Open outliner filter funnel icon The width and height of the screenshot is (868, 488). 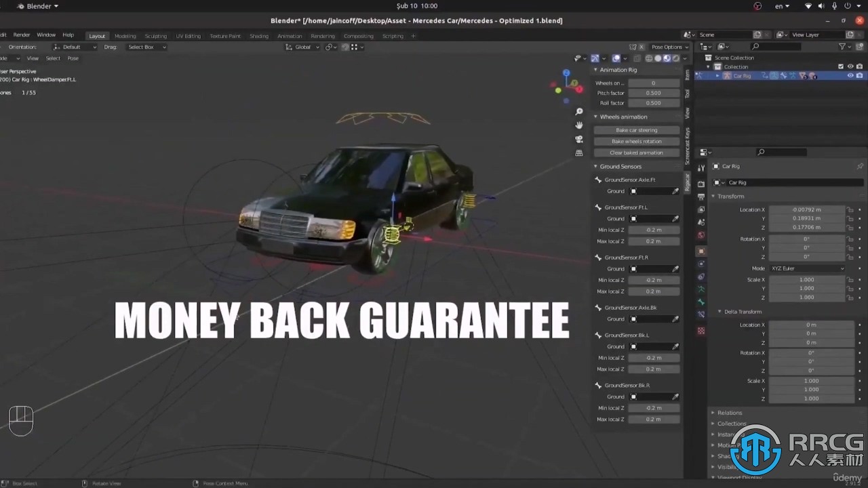pyautogui.click(x=842, y=47)
